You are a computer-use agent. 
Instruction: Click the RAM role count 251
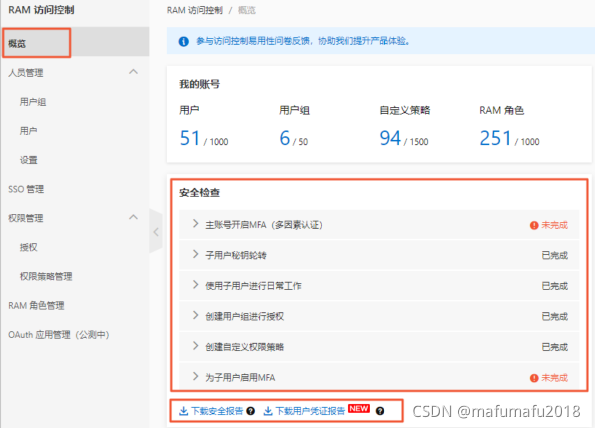point(495,138)
